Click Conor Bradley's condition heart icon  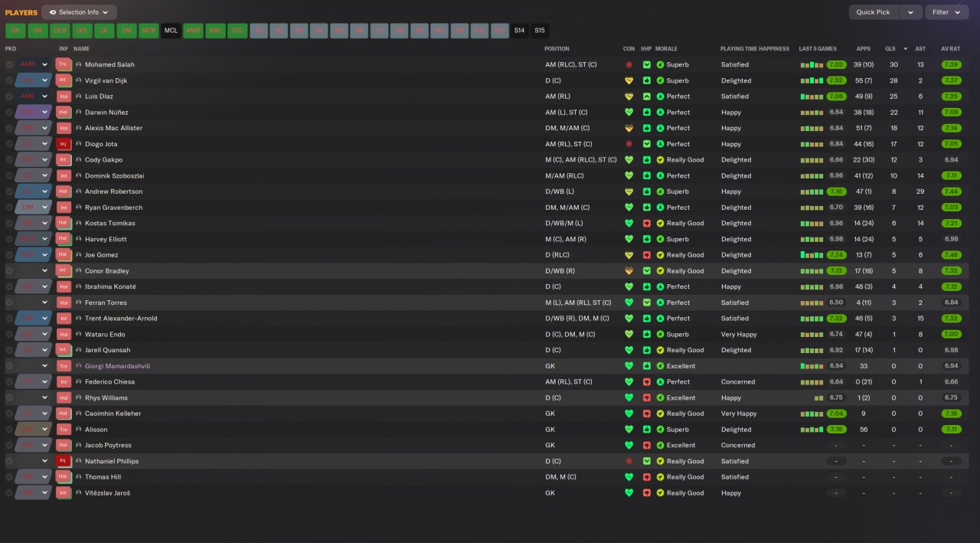click(x=629, y=271)
